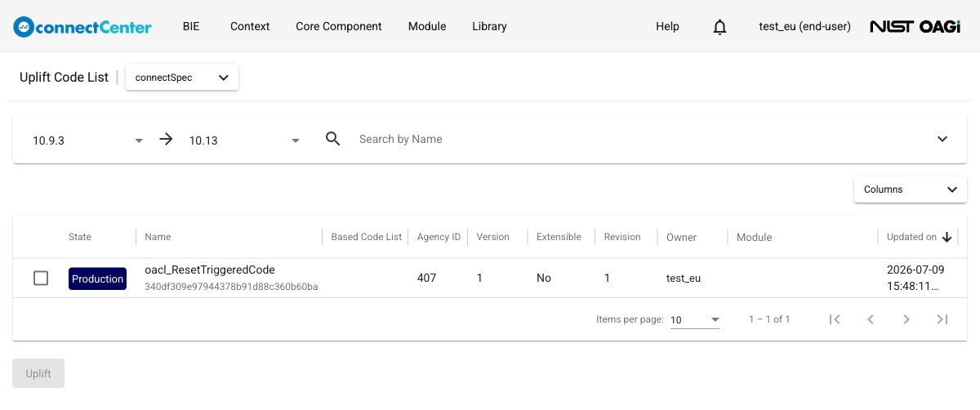Open the 10.13 target release dropdown
Image resolution: width=980 pixels, height=410 pixels.
[x=245, y=140]
